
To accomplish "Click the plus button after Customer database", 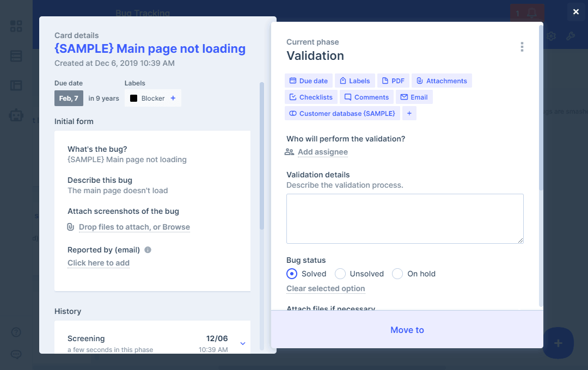I will click(409, 113).
